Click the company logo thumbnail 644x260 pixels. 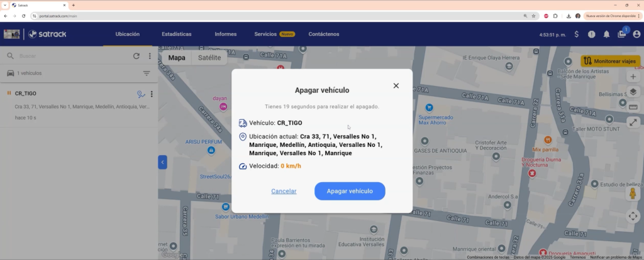[11, 34]
